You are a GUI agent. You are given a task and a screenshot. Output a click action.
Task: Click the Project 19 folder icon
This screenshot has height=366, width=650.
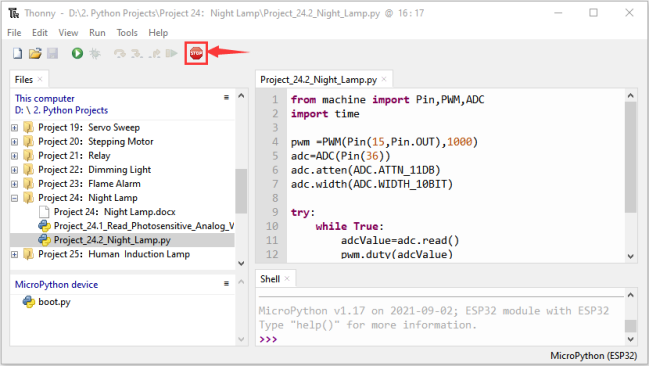click(x=28, y=127)
